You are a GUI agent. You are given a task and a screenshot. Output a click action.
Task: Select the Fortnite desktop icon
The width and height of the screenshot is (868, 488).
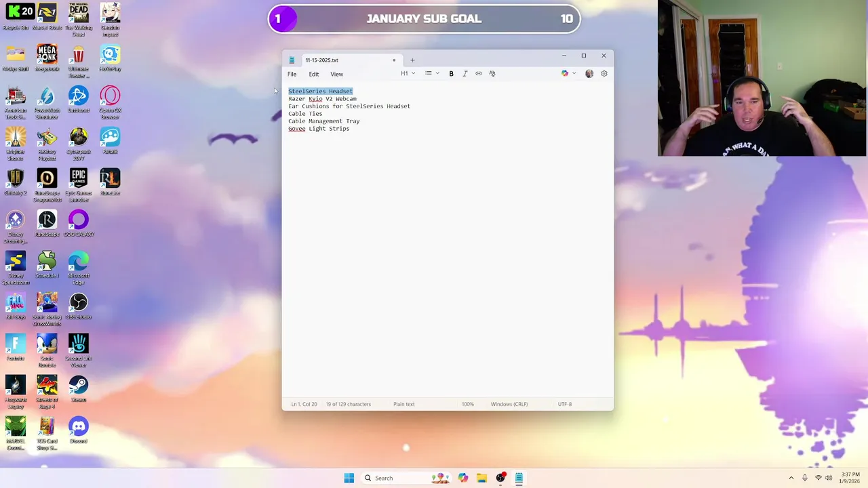16,348
